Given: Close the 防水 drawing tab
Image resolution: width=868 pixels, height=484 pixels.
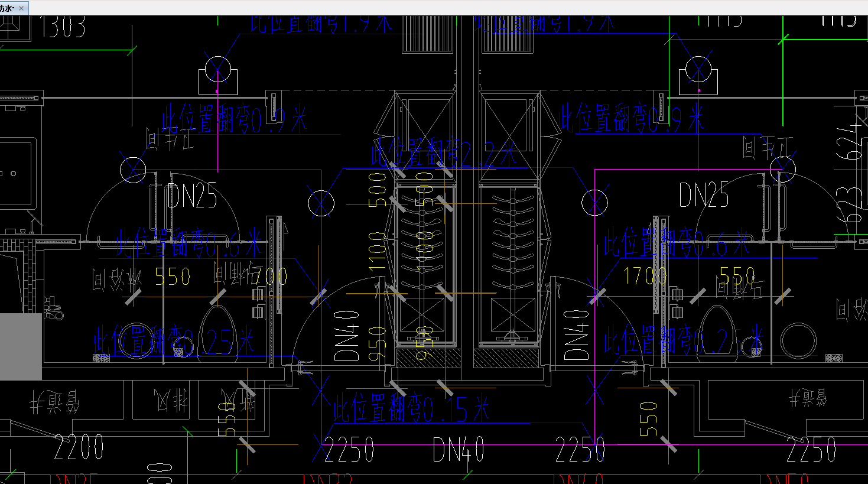Looking at the screenshot, I should click(x=21, y=8).
